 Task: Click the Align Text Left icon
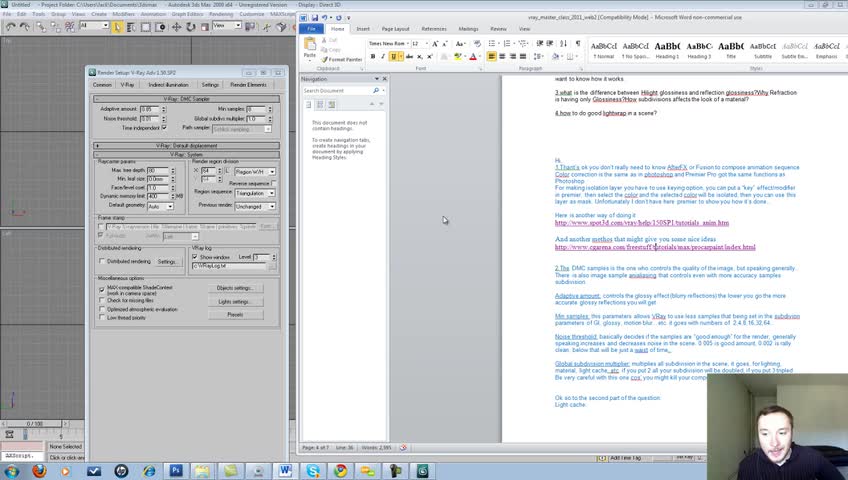click(492, 57)
